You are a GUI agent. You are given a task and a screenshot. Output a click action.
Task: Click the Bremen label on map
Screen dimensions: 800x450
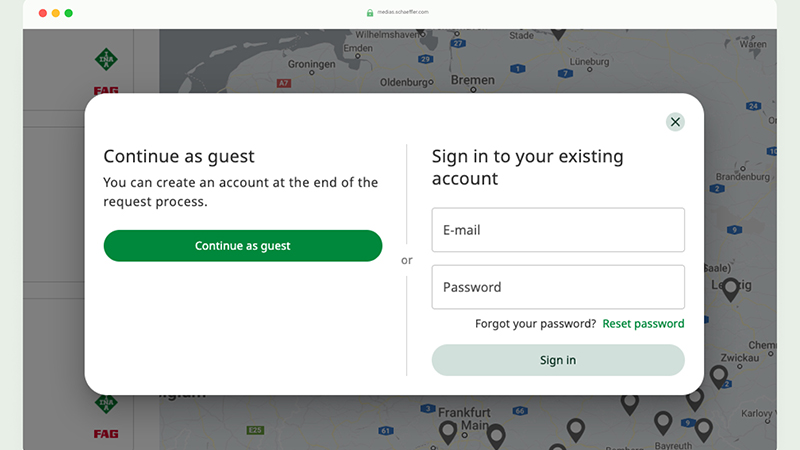(472, 80)
